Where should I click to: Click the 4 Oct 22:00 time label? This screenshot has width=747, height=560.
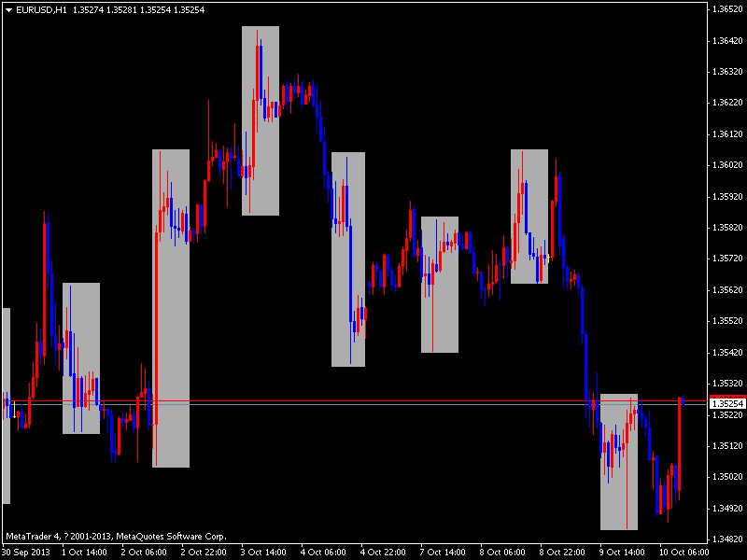383,553
